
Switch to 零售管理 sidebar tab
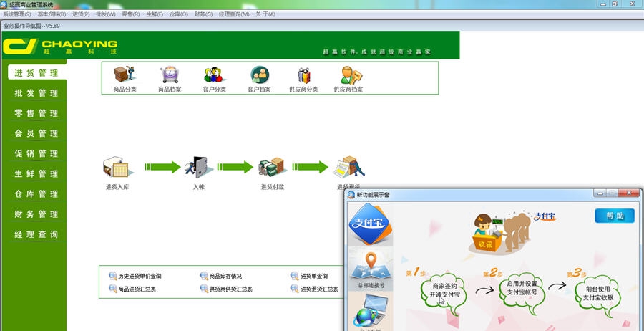36,113
